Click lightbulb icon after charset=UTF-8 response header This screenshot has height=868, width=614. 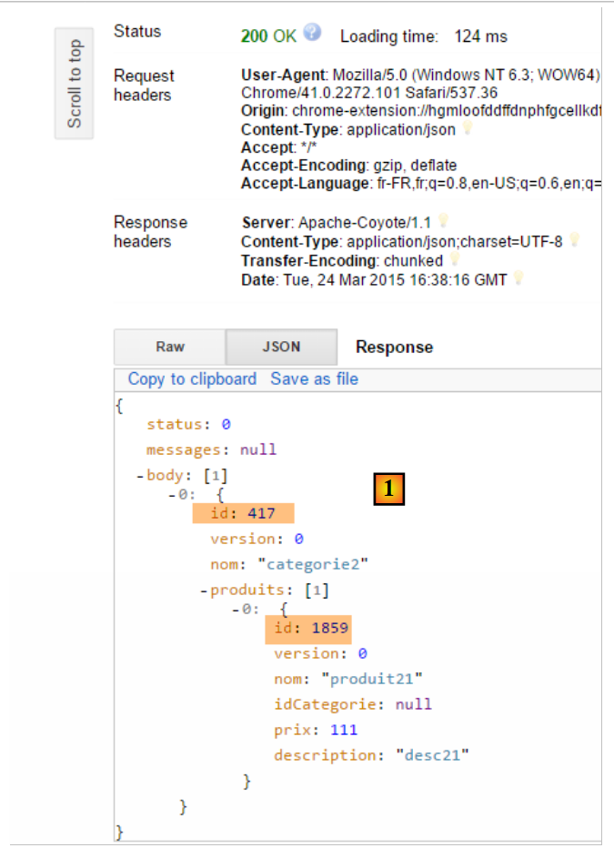click(574, 241)
